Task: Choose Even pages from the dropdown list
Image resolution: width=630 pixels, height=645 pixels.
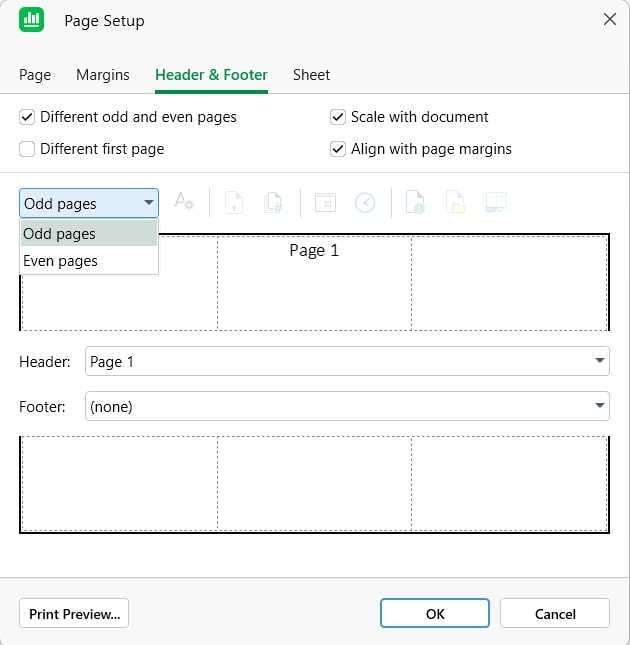Action: (x=60, y=261)
